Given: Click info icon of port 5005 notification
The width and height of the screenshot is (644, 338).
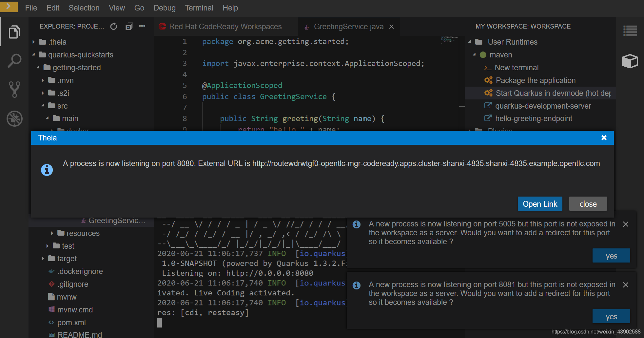Looking at the screenshot, I should point(357,224).
